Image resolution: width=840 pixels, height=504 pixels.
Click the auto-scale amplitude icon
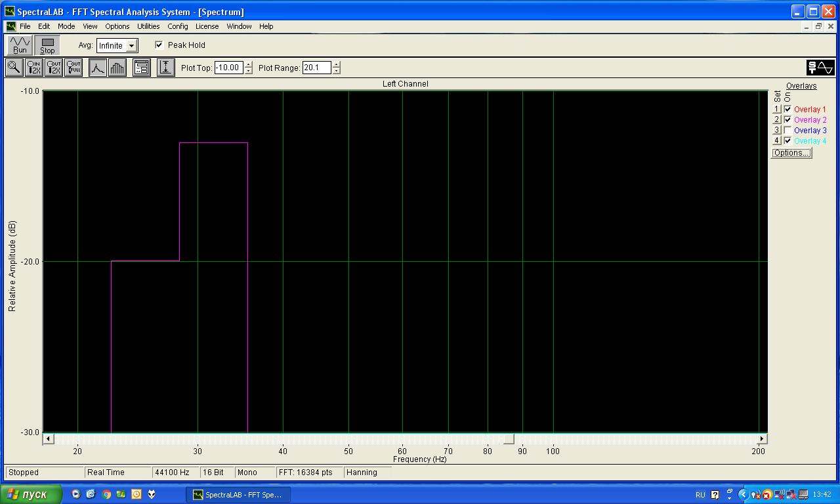tap(166, 68)
